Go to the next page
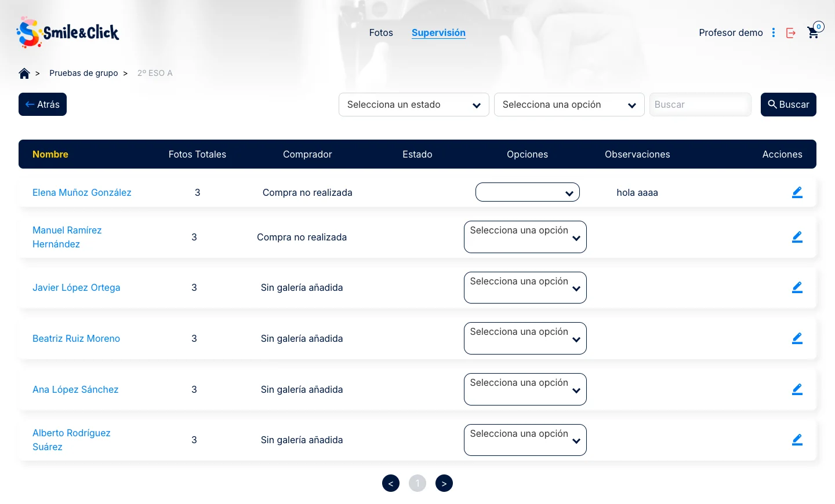 (x=444, y=483)
